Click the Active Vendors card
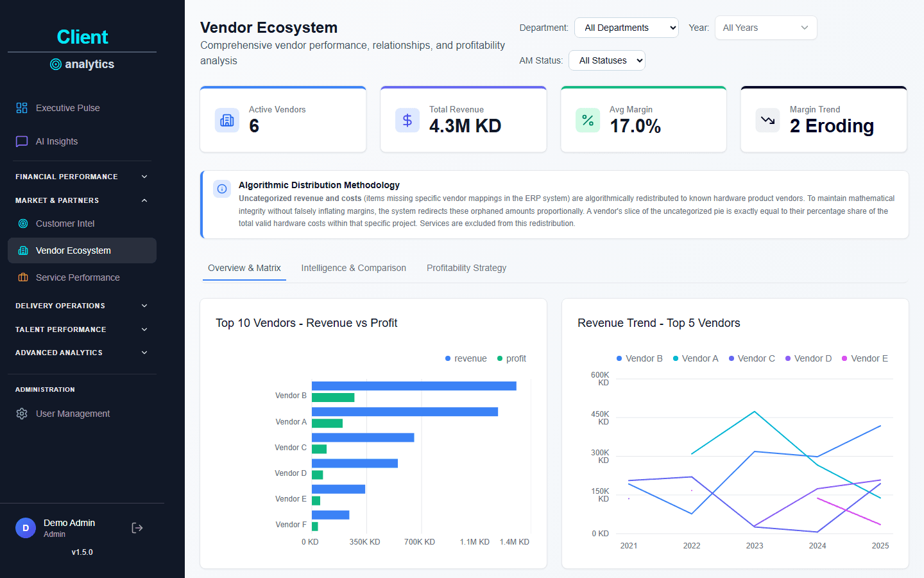The image size is (924, 578). pyautogui.click(x=283, y=119)
